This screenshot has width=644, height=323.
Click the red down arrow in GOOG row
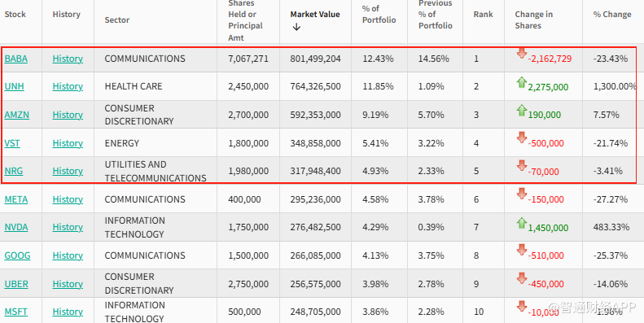(522, 251)
